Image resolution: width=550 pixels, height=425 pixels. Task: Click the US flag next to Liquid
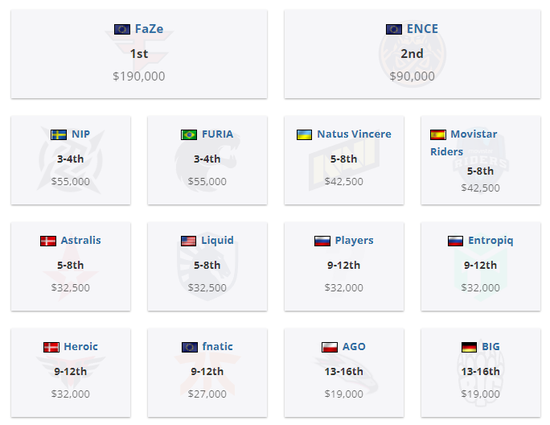click(x=188, y=241)
